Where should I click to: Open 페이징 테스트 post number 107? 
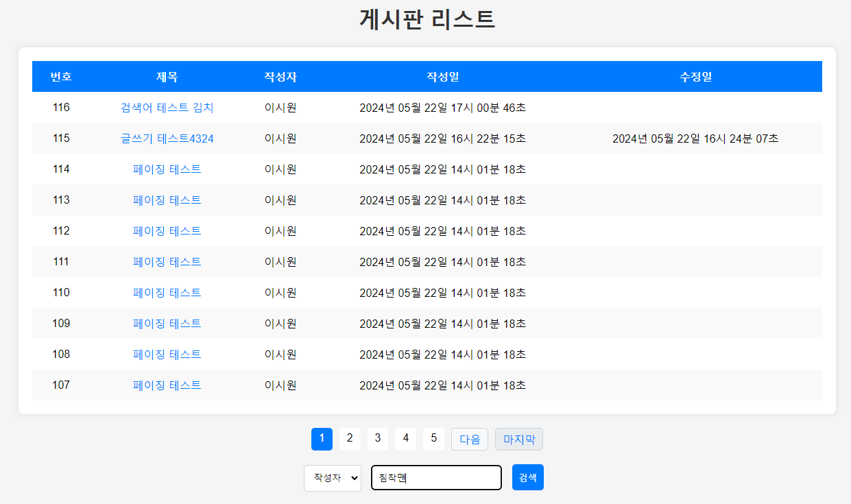click(x=167, y=385)
